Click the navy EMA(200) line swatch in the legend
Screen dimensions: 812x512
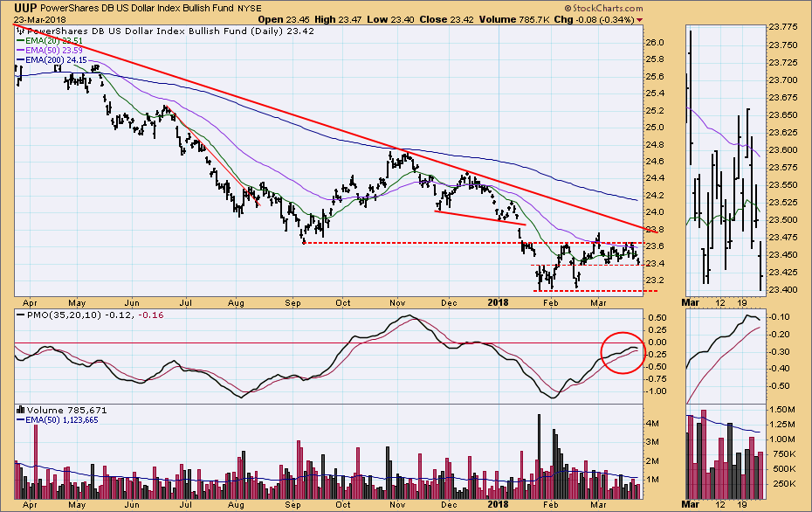coord(21,60)
